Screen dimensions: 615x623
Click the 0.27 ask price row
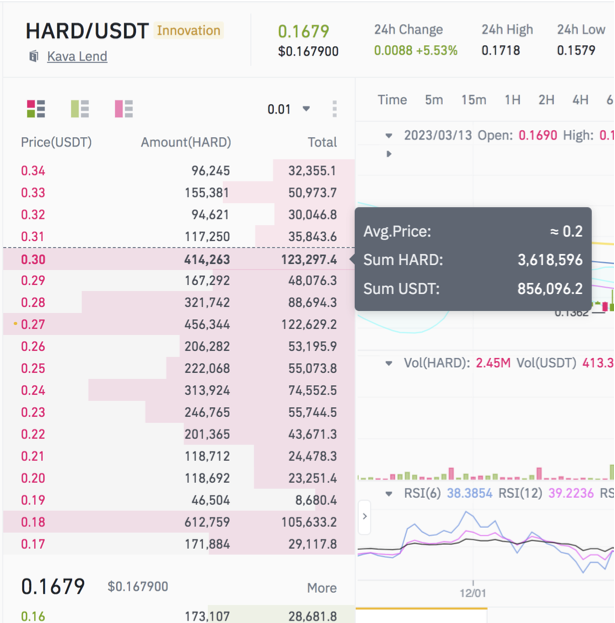(179, 324)
